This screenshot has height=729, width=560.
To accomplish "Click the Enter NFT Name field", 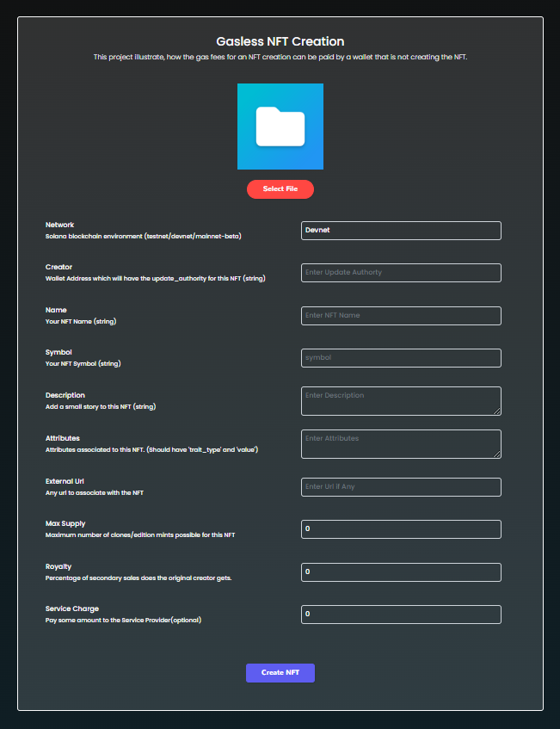I will (401, 316).
